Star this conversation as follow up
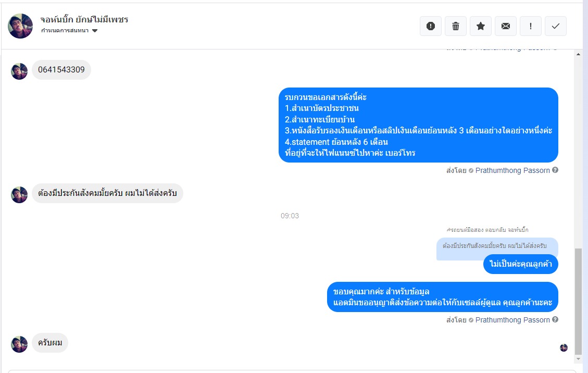Viewport: 588px width, 373px height. point(481,26)
